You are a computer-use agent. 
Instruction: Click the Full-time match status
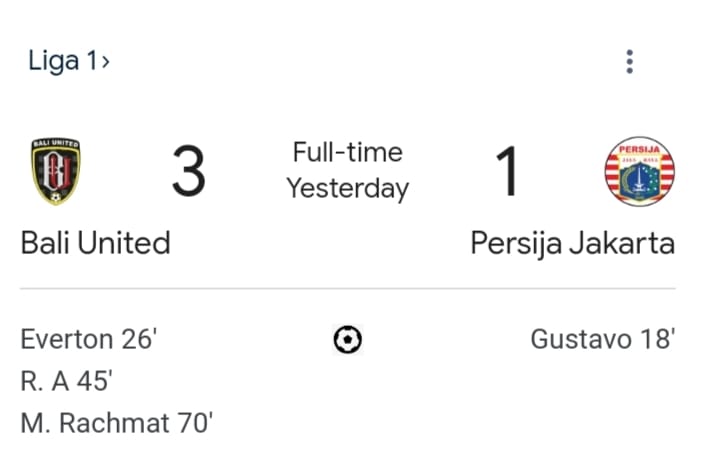point(347,153)
